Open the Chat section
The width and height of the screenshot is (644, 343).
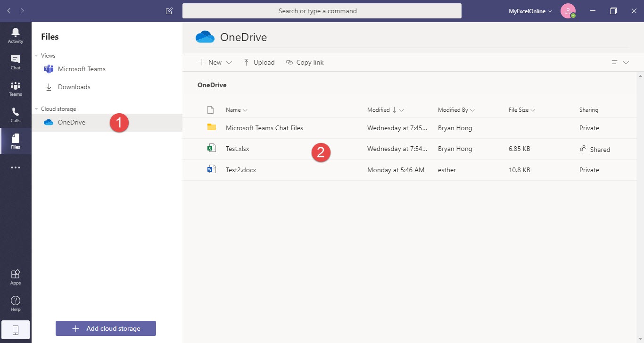coord(16,62)
